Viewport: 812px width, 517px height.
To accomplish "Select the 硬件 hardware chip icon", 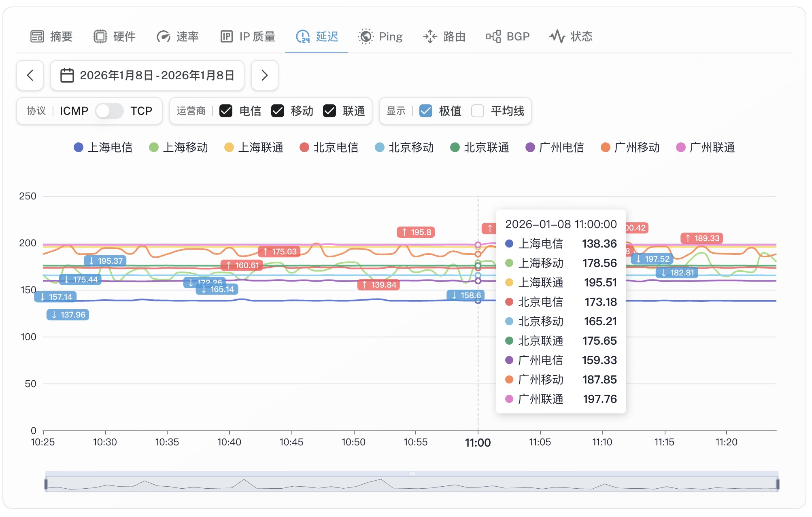I will pos(100,36).
